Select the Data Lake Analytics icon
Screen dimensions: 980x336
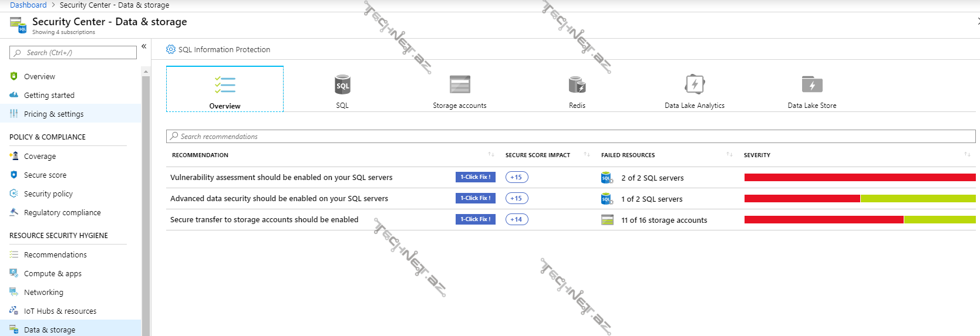pos(694,85)
